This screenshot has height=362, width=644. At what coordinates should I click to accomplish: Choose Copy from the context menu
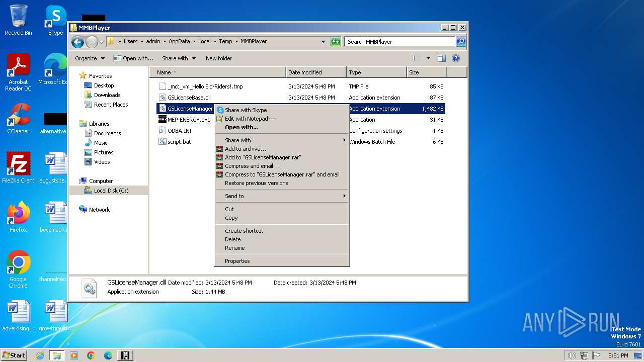click(x=281, y=218)
